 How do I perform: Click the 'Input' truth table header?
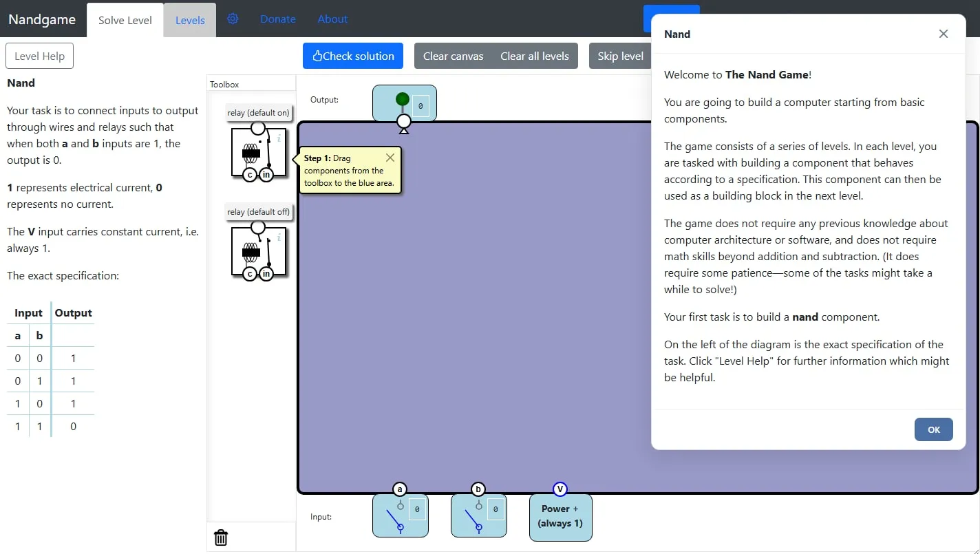click(x=28, y=312)
